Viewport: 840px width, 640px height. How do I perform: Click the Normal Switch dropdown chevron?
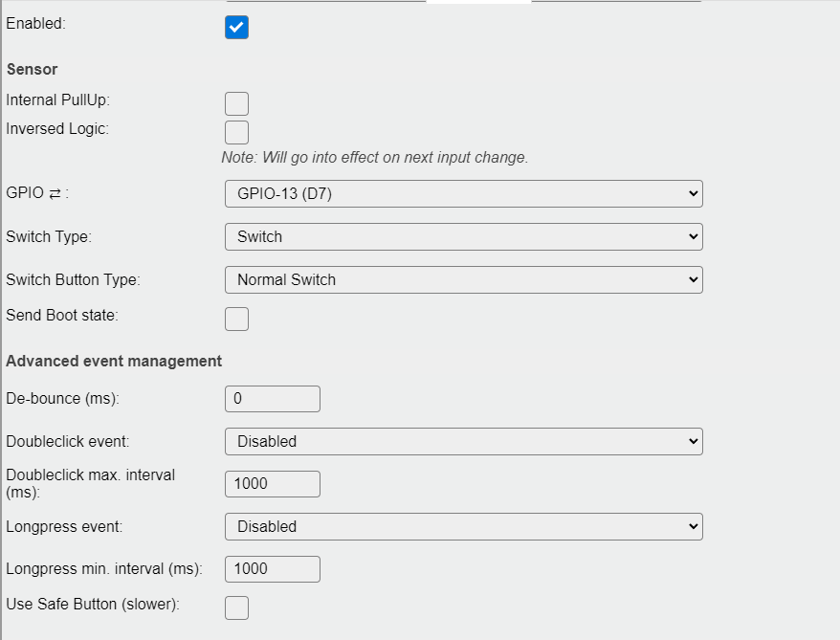tap(693, 279)
